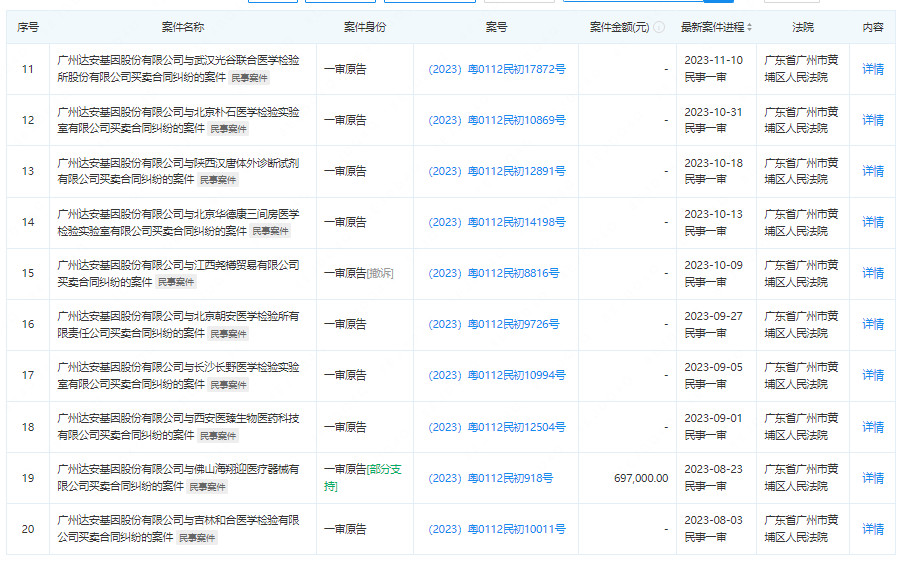Open case number (2023)粤0112民初10869号

point(496,120)
